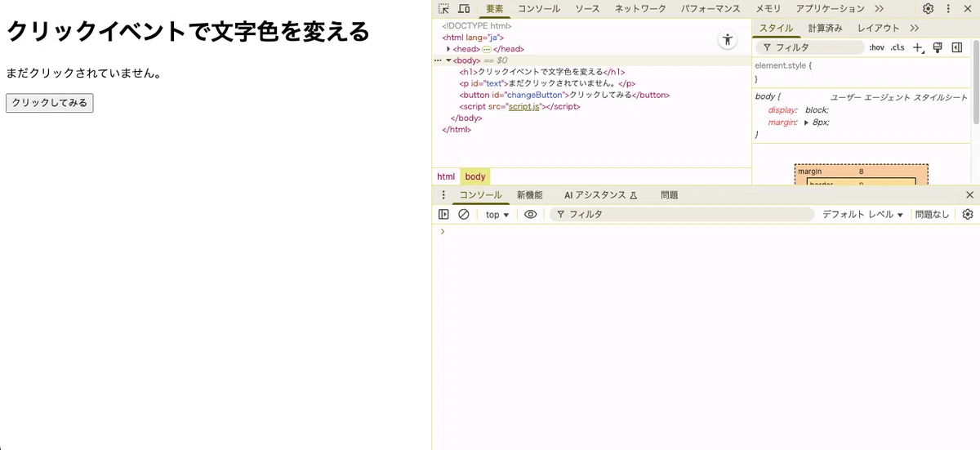
Task: Click the new style rule plus icon
Action: click(918, 48)
